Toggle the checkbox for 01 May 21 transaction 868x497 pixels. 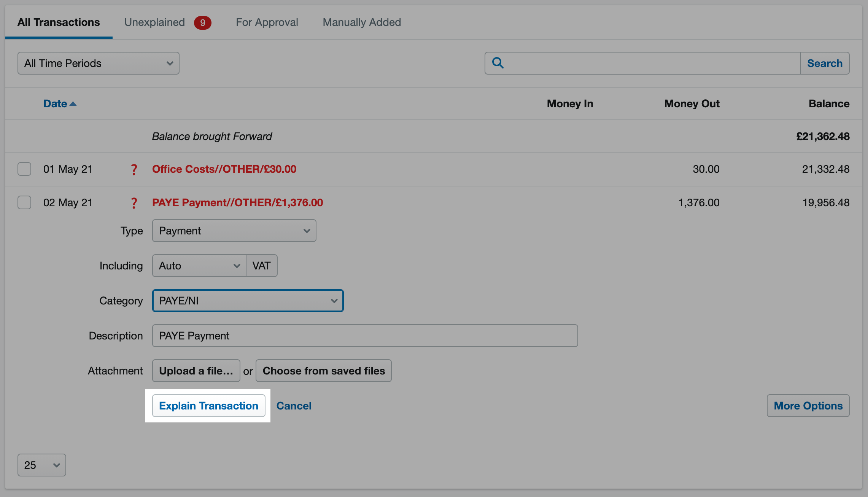point(24,169)
